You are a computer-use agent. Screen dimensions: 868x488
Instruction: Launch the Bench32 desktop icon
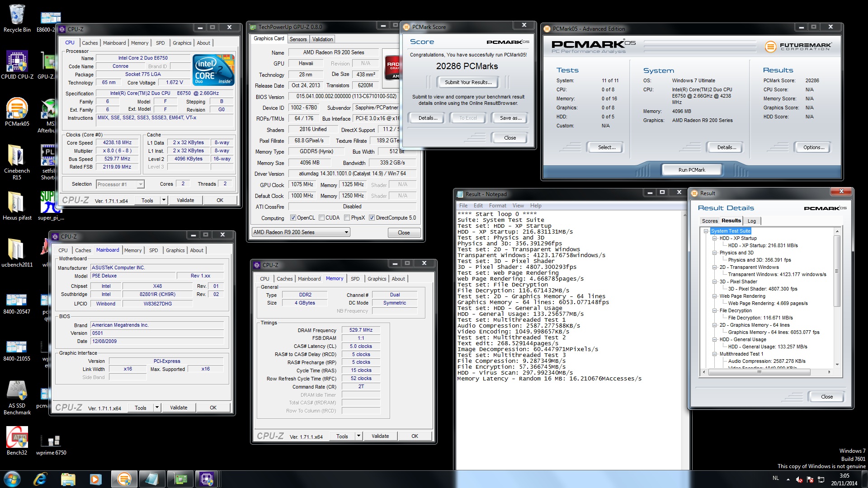pos(17,441)
